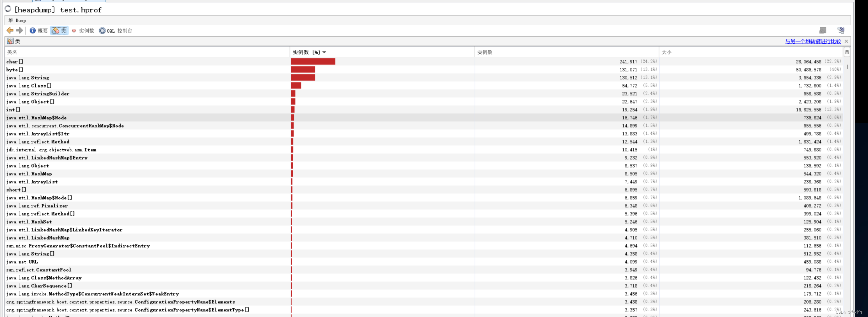Select jdk.internal.org.objectweb.asm.Item row
The image size is (868, 317).
coord(424,150)
